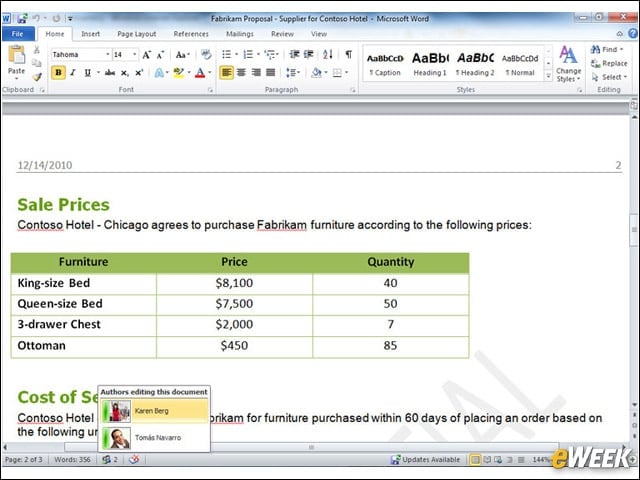Click Line Spacing icon
This screenshot has height=480, width=640.
[291, 73]
